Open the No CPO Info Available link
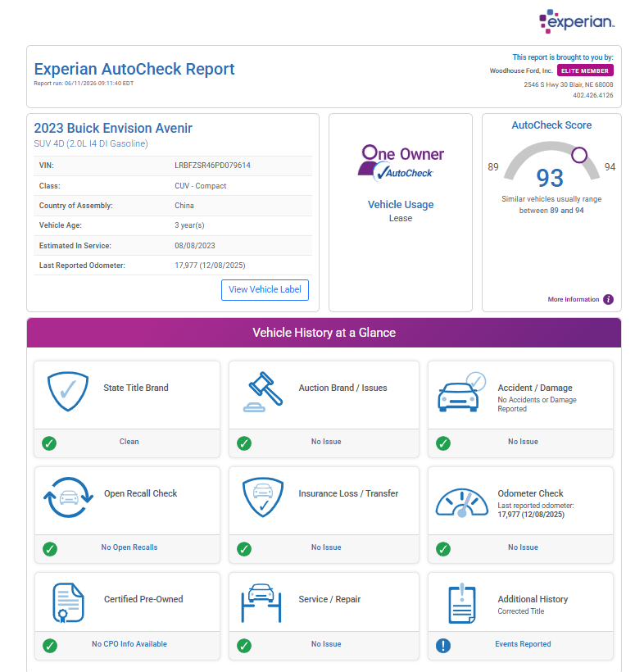Image resolution: width=635 pixels, height=672 pixels. [x=129, y=644]
